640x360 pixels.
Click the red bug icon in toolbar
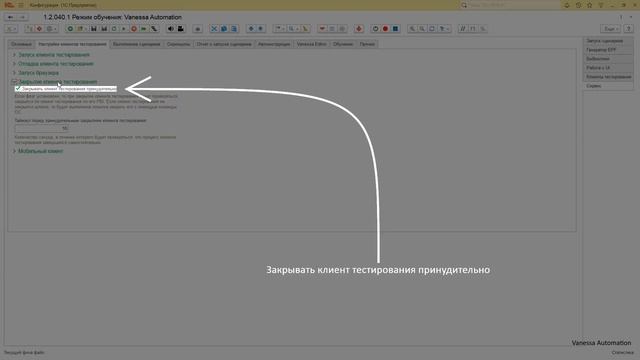click(359, 29)
